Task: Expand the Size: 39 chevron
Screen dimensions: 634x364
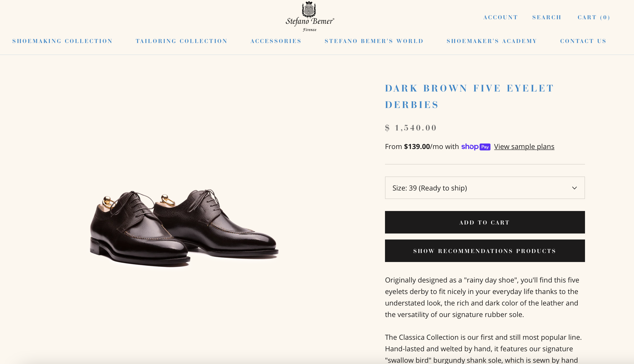Action: click(574, 188)
